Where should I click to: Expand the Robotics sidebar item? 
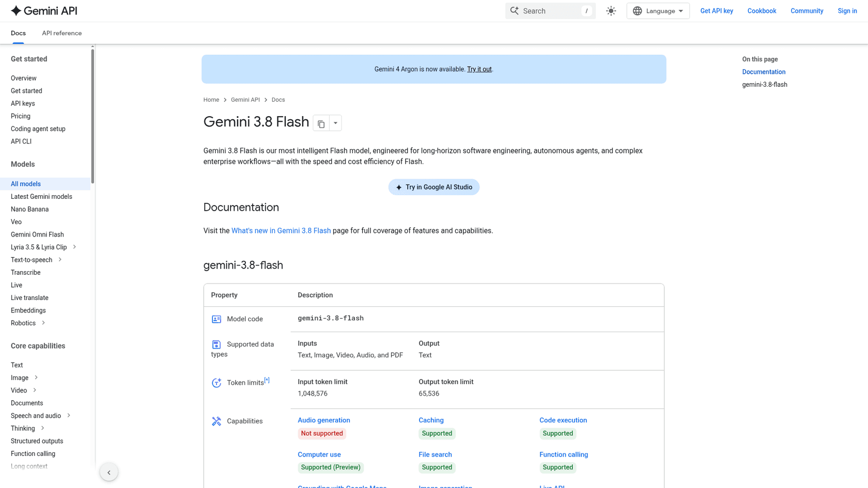tap(43, 323)
